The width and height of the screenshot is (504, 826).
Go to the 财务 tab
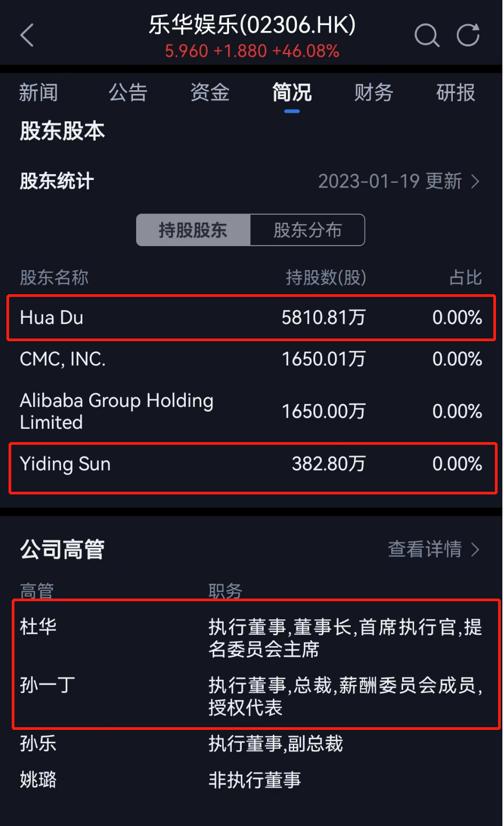coord(374,93)
